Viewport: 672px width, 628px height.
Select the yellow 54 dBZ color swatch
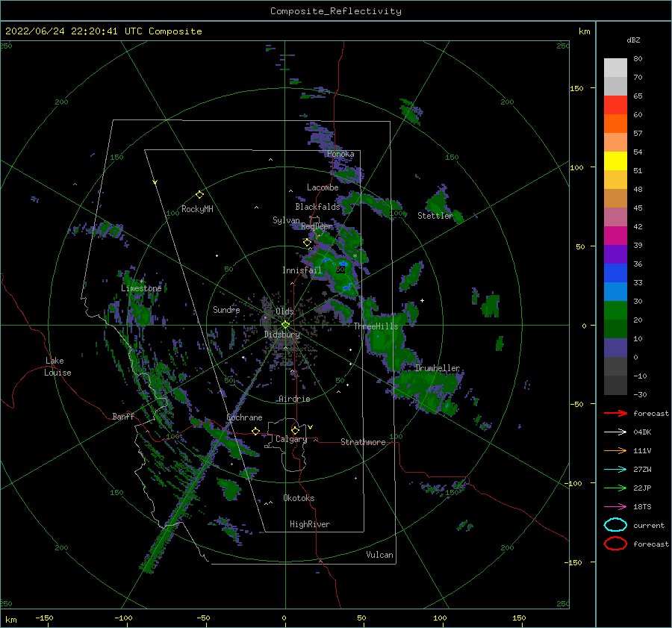615,161
